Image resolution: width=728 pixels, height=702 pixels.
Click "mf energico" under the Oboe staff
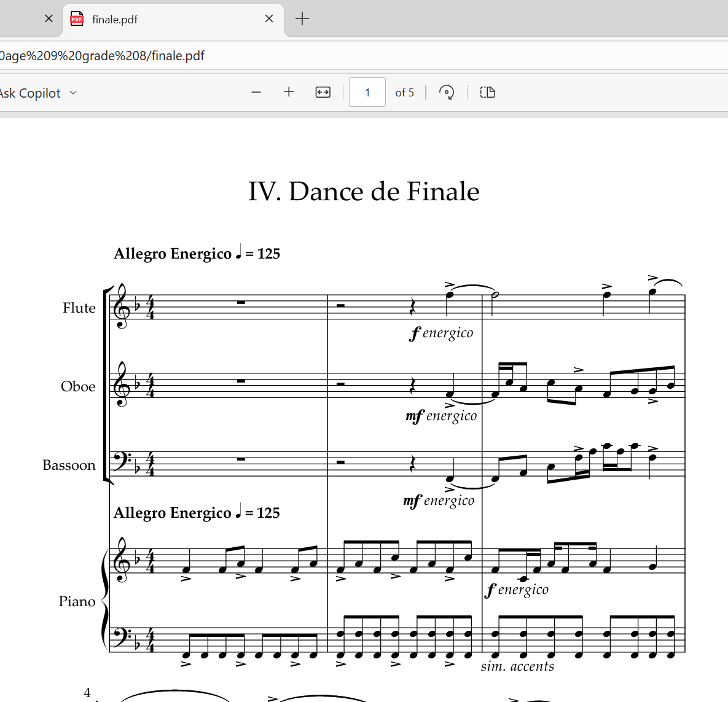(x=441, y=416)
